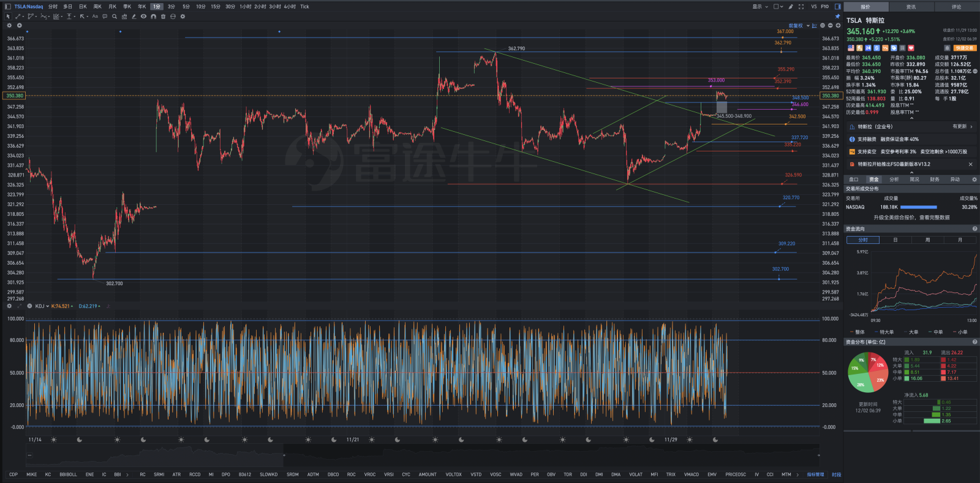Select the cursor pointer drawing tool
980x483 pixels.
8,17
